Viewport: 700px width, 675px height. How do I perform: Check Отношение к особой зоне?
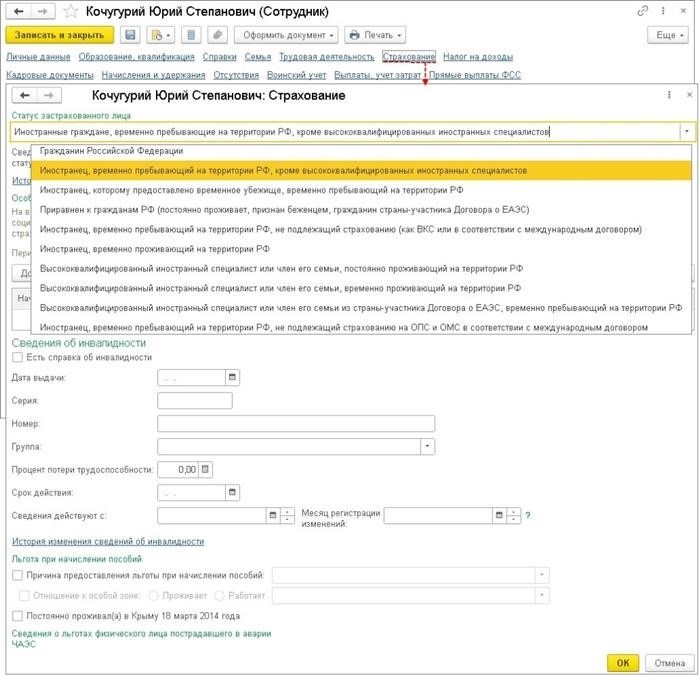24,595
